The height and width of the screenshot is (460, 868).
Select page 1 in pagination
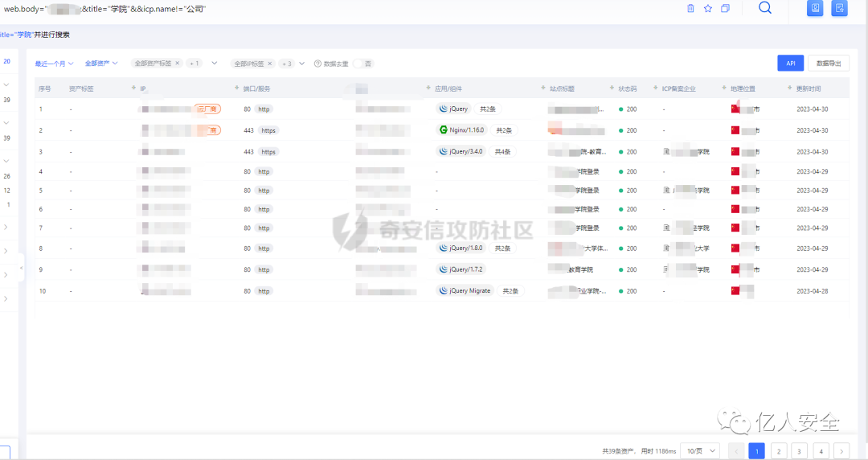click(757, 451)
